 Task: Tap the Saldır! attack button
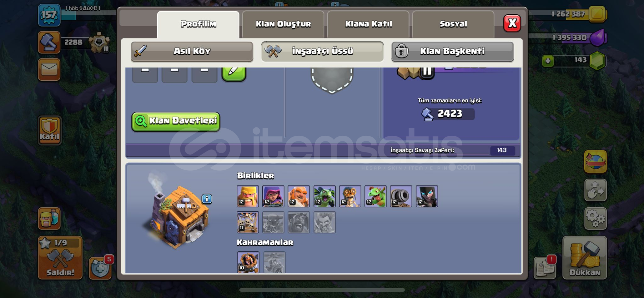pos(60,258)
